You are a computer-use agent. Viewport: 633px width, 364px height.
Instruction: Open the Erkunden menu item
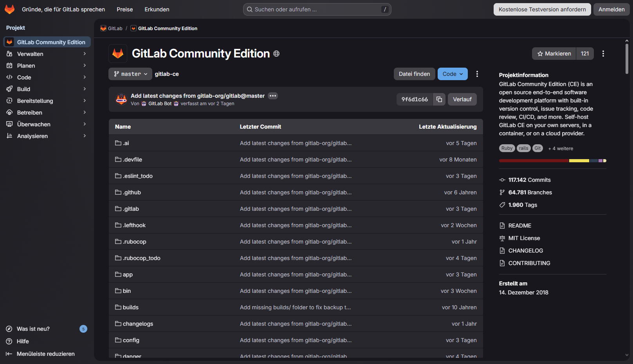click(157, 9)
